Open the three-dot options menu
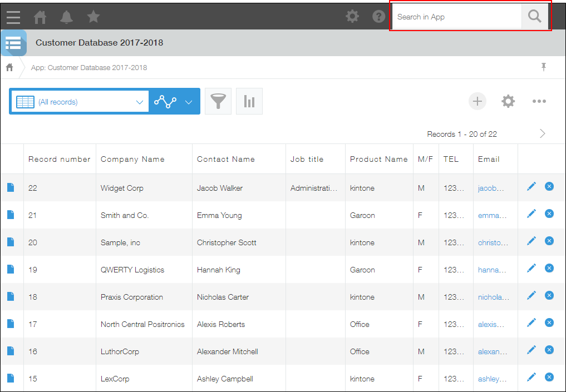566x392 pixels. pyautogui.click(x=539, y=101)
